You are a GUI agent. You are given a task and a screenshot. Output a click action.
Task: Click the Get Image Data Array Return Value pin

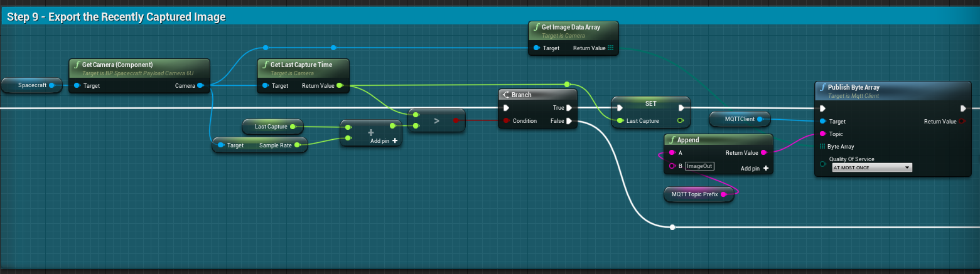point(610,48)
